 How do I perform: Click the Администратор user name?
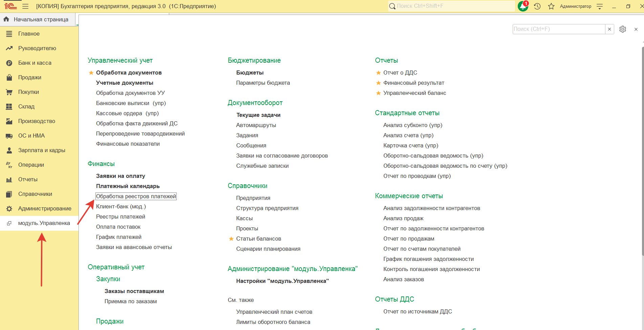coord(575,6)
